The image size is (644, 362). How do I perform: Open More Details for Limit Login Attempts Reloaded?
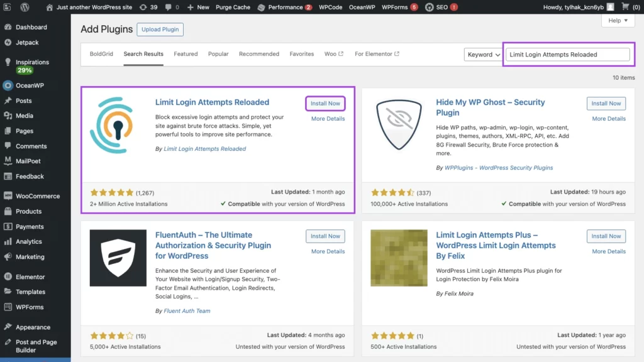click(x=328, y=119)
